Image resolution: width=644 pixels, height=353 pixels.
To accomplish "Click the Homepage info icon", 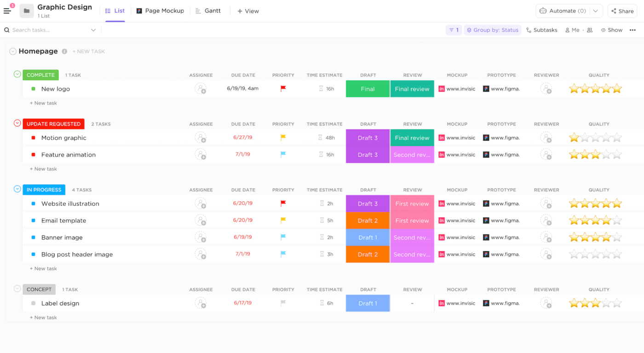I will click(64, 52).
